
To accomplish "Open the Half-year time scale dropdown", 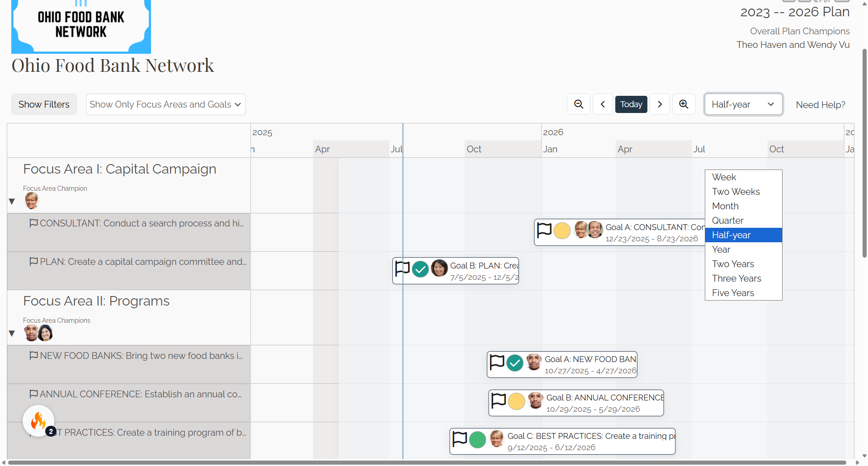I will (x=743, y=104).
